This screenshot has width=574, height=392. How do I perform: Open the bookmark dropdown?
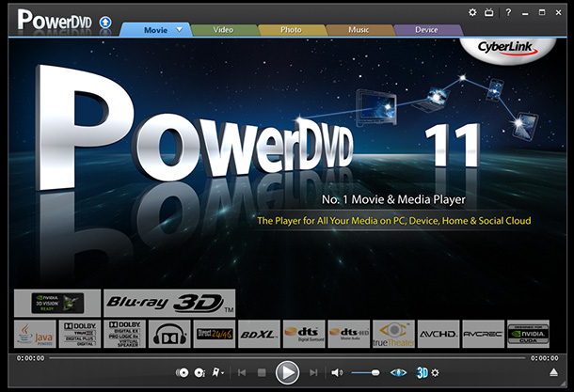click(217, 372)
